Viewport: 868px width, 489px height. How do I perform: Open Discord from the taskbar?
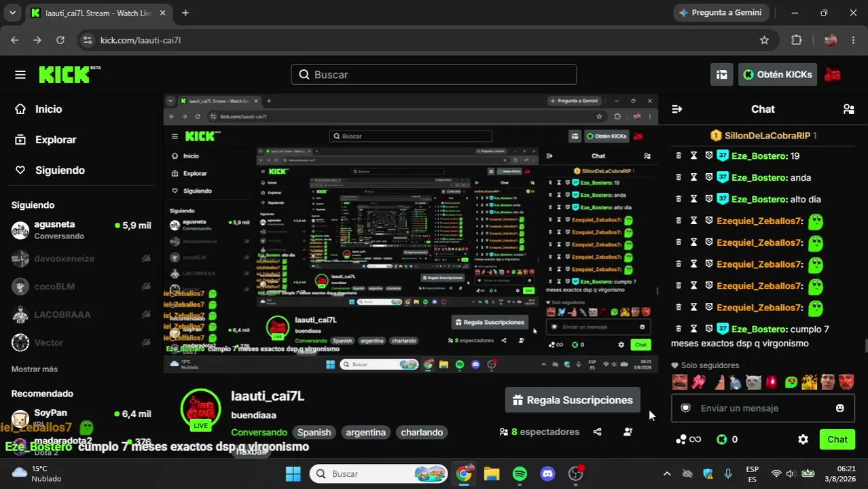pyautogui.click(x=547, y=473)
